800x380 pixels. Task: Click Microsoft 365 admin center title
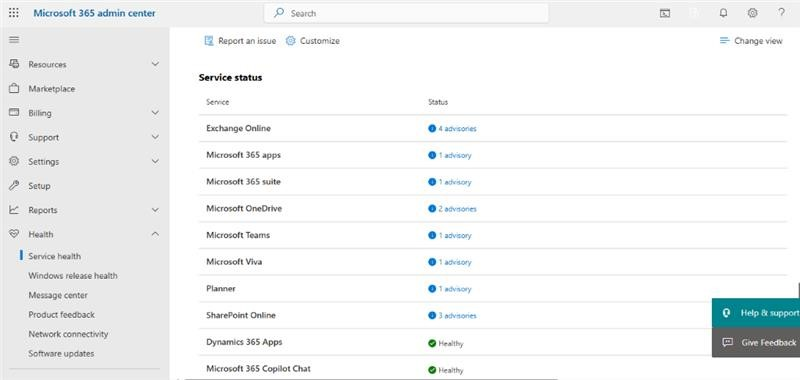click(x=94, y=13)
